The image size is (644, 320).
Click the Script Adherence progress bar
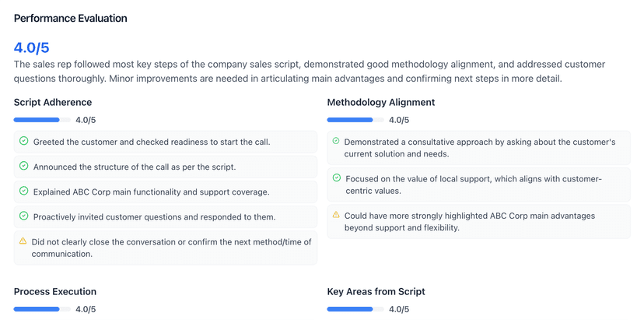(x=42, y=120)
